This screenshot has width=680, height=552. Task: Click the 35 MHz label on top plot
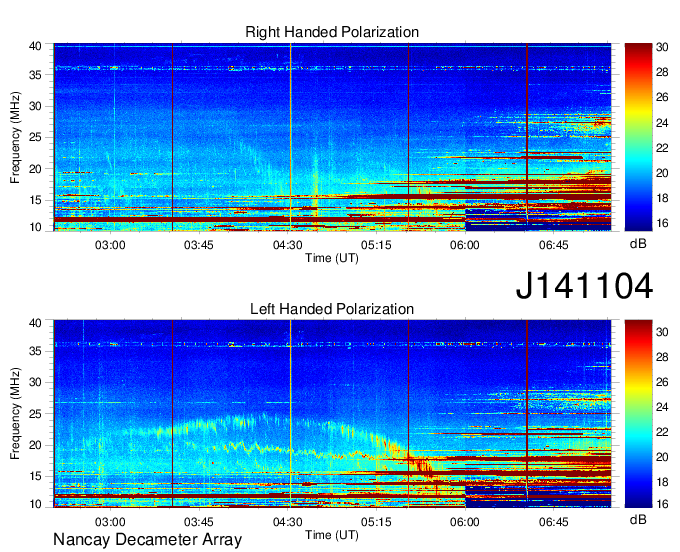point(35,75)
